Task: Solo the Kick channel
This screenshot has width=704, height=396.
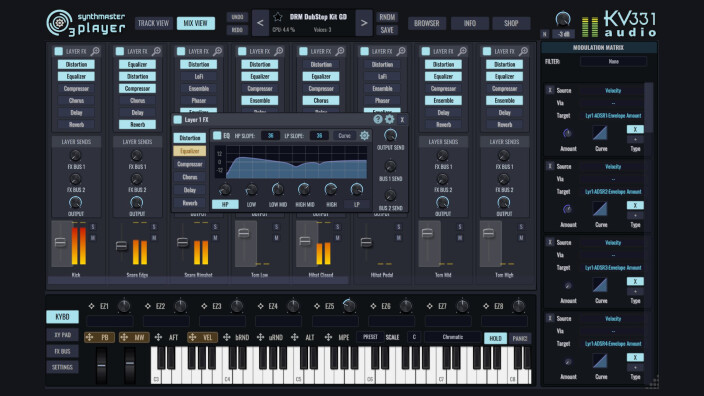Action: click(x=93, y=227)
